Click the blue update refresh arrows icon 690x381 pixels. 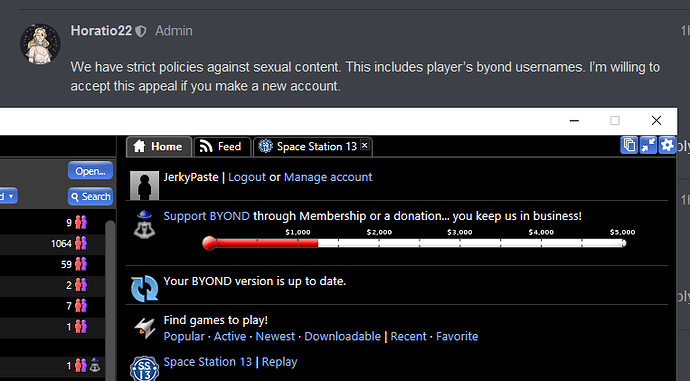click(144, 289)
